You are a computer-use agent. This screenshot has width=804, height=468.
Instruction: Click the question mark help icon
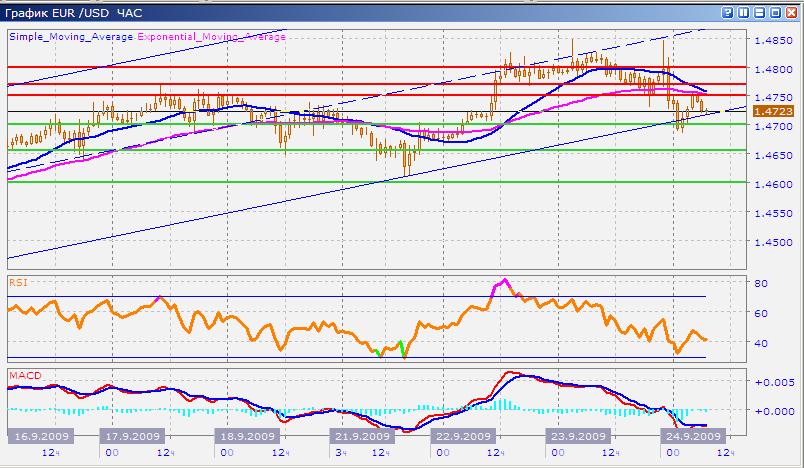pyautogui.click(x=727, y=11)
